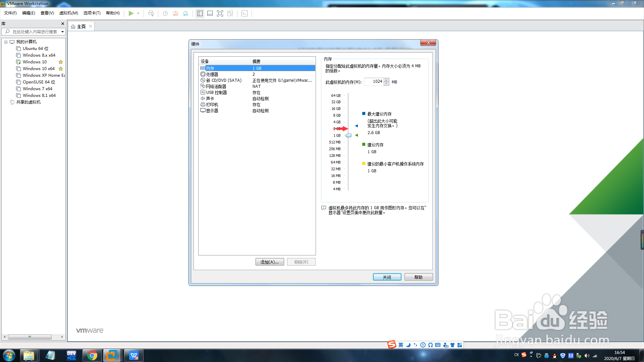Click the 添加(A)... button
This screenshot has width=644, height=362.
tap(269, 262)
